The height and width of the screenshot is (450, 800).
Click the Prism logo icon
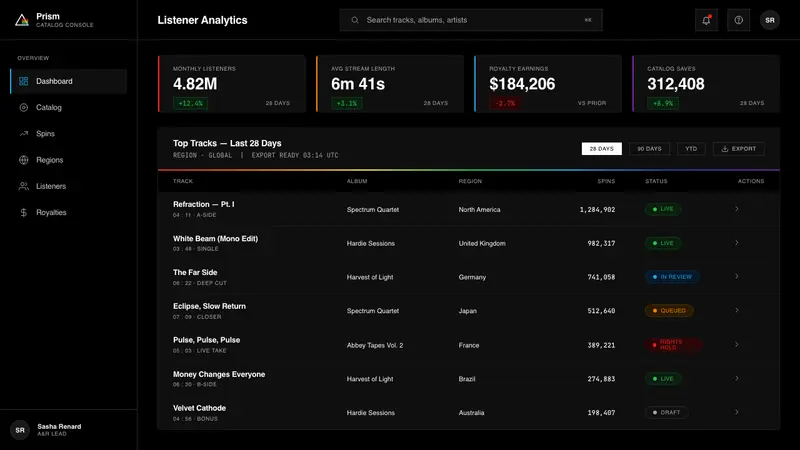[21, 20]
